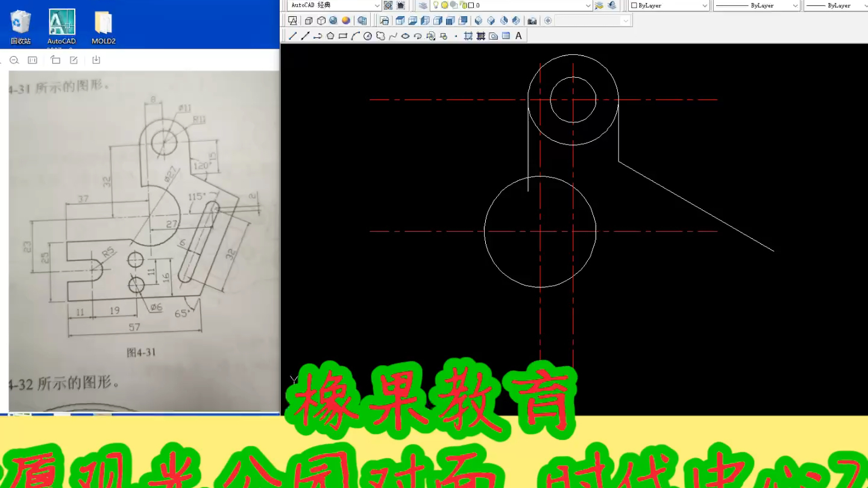Click the 图4-31 drawing photo
The image size is (868, 488).
pos(143,241)
